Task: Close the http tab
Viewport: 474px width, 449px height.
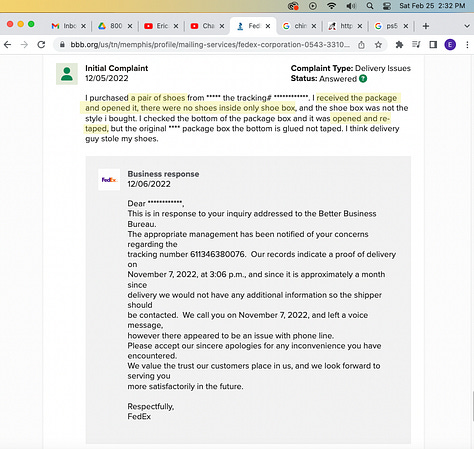Action: pos(360,26)
